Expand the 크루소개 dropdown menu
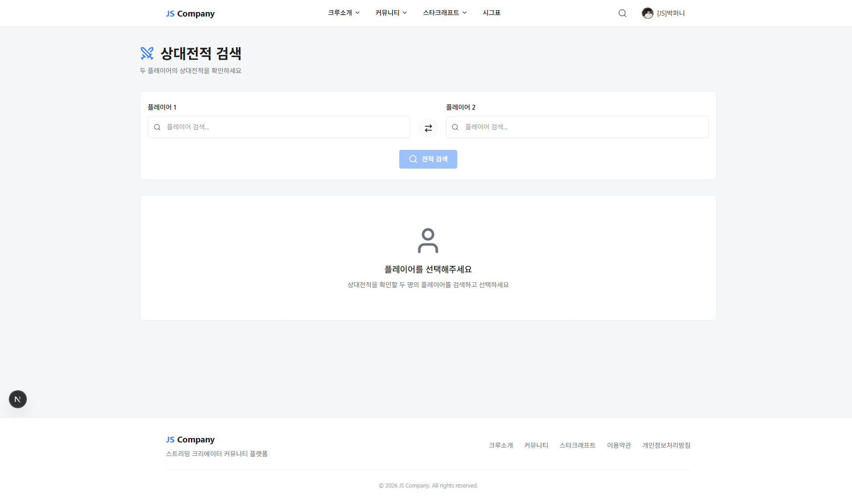Image resolution: width=852 pixels, height=504 pixels. (x=343, y=13)
